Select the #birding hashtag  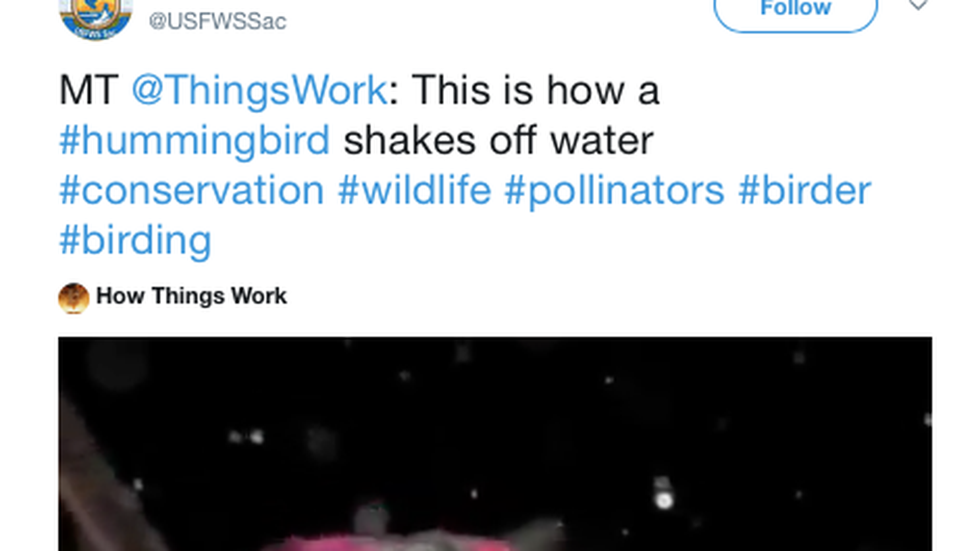(x=135, y=240)
